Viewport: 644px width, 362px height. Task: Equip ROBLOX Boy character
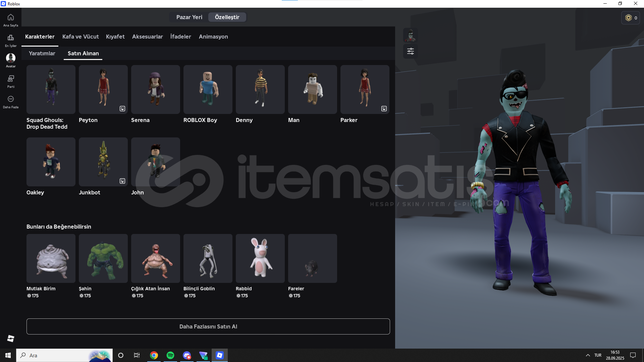pyautogui.click(x=208, y=89)
